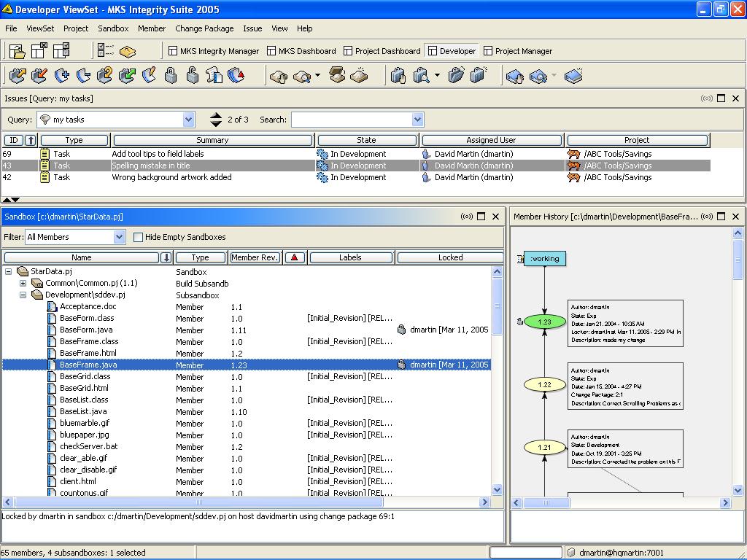
Task: Sort issues by State column header
Action: (366, 140)
